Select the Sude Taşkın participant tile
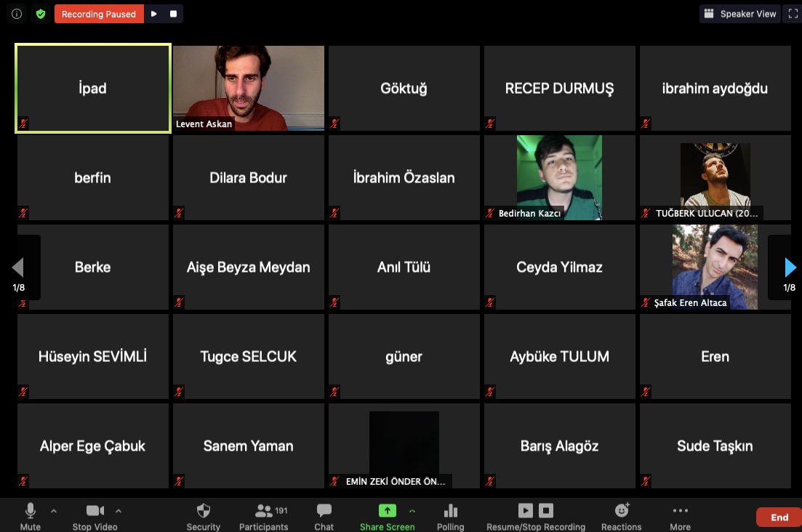The image size is (802, 532). pos(715,446)
